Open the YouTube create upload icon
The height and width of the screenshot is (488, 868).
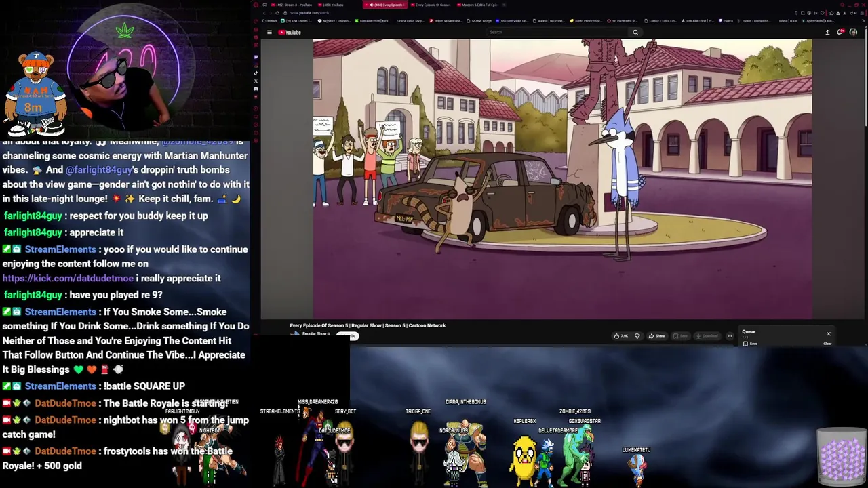(827, 32)
